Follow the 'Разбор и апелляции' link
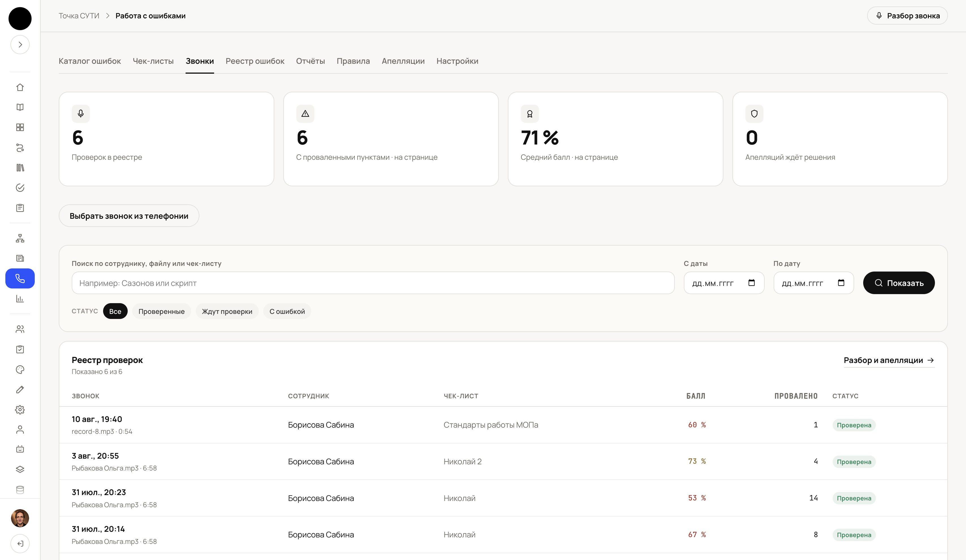The image size is (966, 560). click(x=889, y=360)
